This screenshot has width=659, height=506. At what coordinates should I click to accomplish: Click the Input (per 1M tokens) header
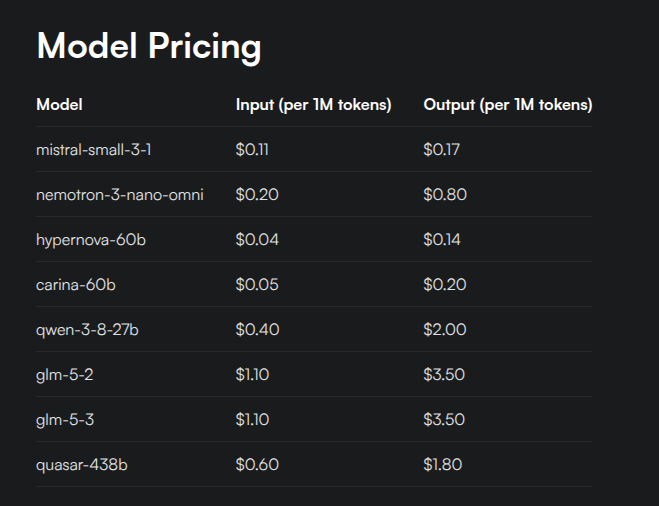[x=314, y=105]
